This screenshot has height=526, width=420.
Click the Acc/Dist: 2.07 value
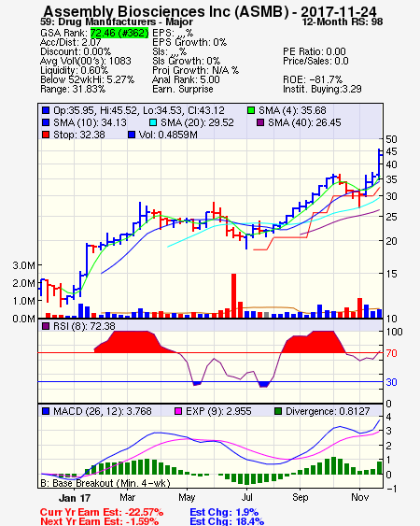coord(70,42)
